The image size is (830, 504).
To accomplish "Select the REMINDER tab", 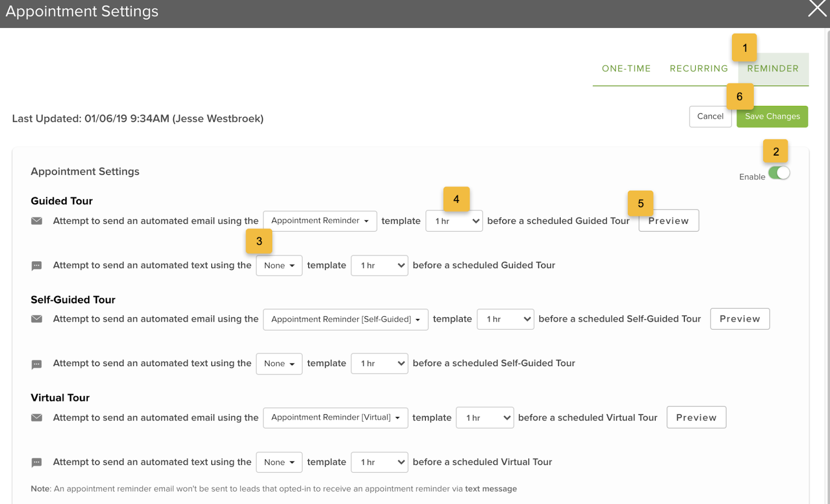I will pyautogui.click(x=772, y=68).
